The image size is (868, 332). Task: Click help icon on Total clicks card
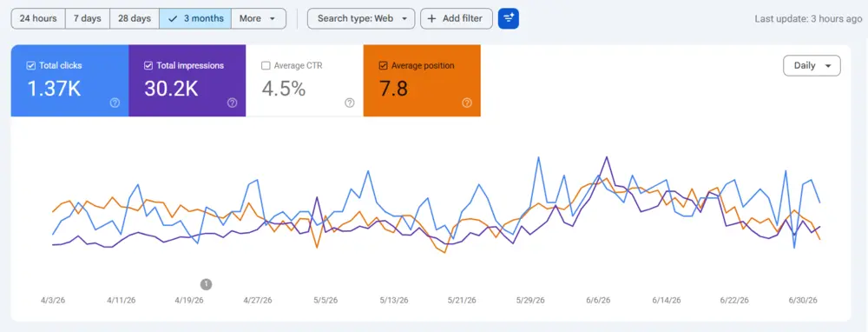tap(115, 103)
